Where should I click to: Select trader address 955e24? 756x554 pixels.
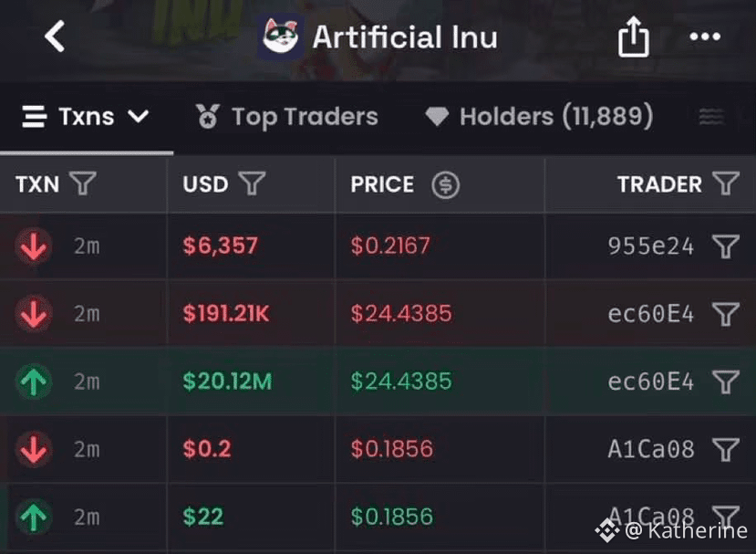pos(651,246)
